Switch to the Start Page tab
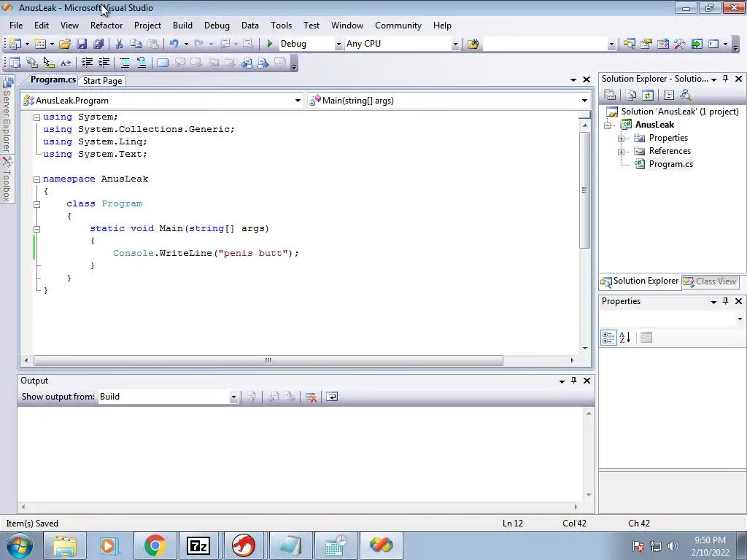 (x=102, y=81)
